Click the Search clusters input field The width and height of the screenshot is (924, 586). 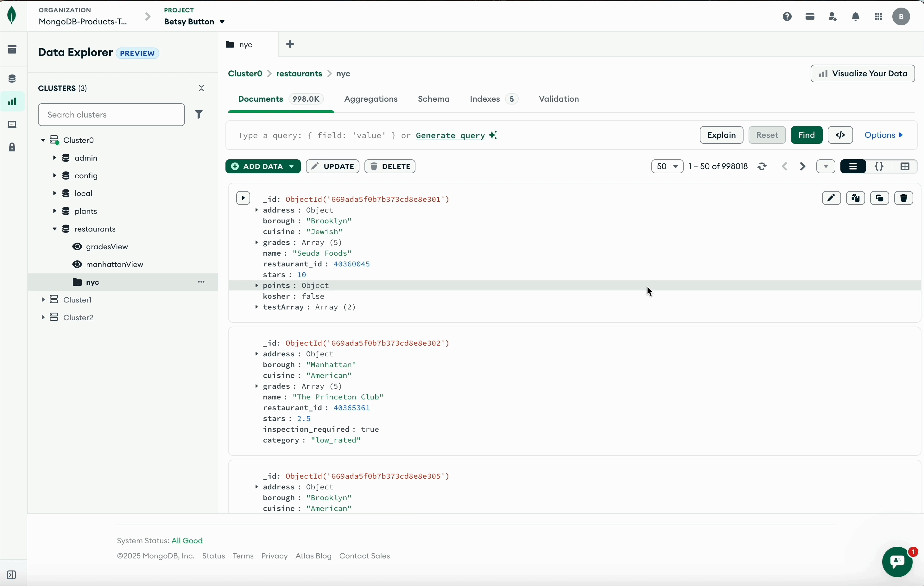[x=111, y=114]
